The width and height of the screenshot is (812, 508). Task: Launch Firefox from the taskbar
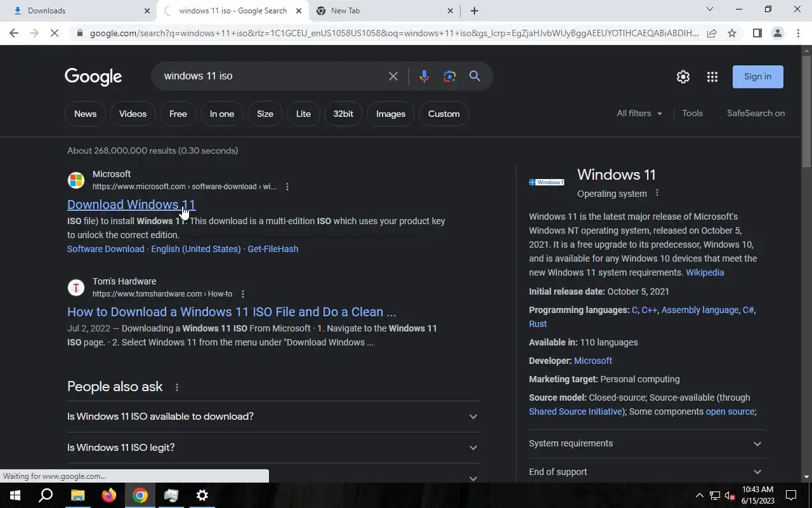pos(109,495)
